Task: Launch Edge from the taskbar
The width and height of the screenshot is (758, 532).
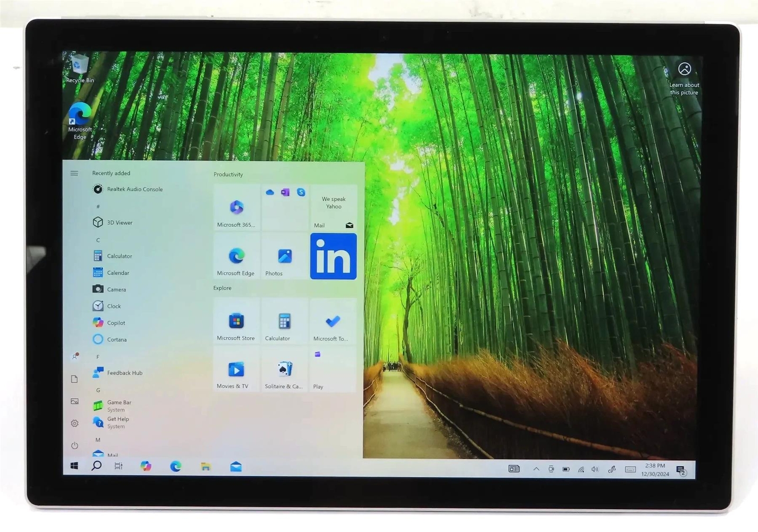Action: point(176,466)
